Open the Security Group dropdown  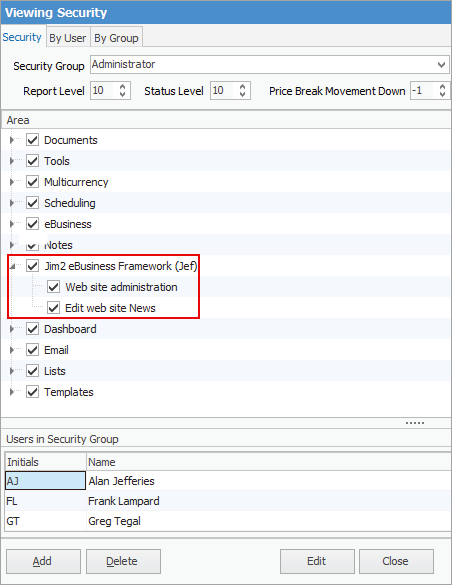coord(442,65)
